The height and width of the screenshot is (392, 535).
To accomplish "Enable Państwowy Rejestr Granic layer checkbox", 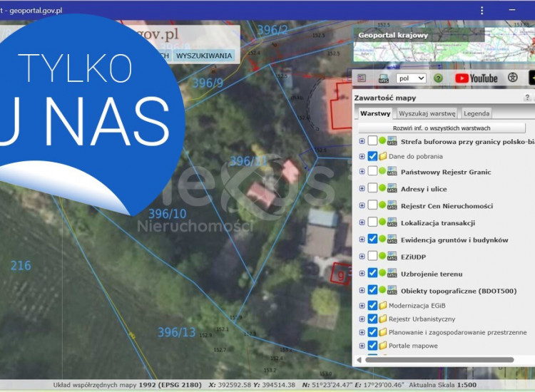I will [x=372, y=171].
